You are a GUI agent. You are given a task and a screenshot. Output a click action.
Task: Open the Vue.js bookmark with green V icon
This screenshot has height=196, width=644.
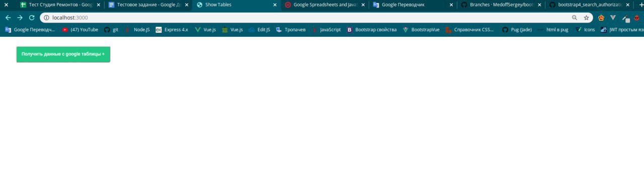(x=206, y=30)
